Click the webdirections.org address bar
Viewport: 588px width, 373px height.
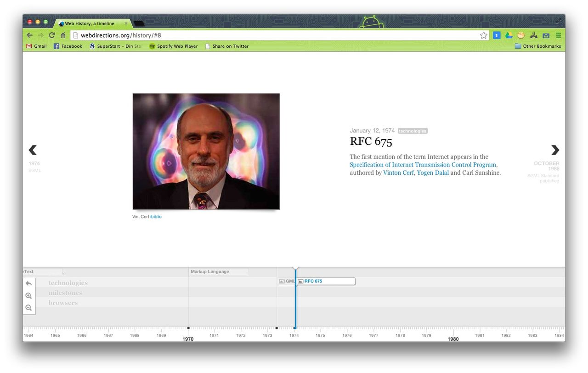pyautogui.click(x=276, y=35)
